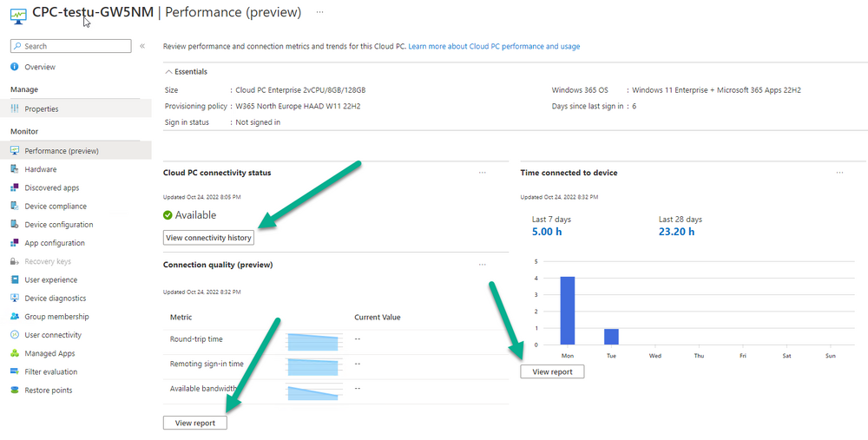Click the 'Available bandwidth' metric label

point(203,389)
